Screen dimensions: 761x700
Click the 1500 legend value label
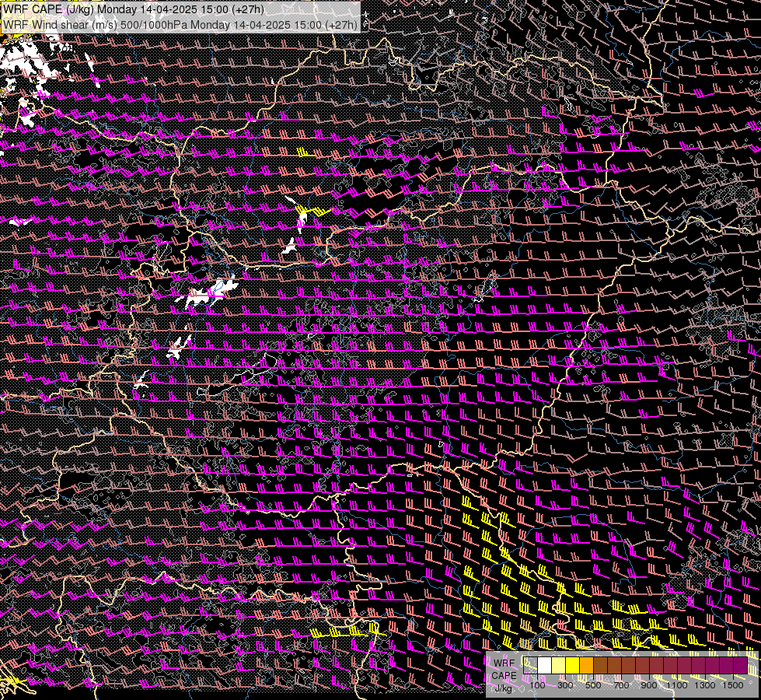733,685
